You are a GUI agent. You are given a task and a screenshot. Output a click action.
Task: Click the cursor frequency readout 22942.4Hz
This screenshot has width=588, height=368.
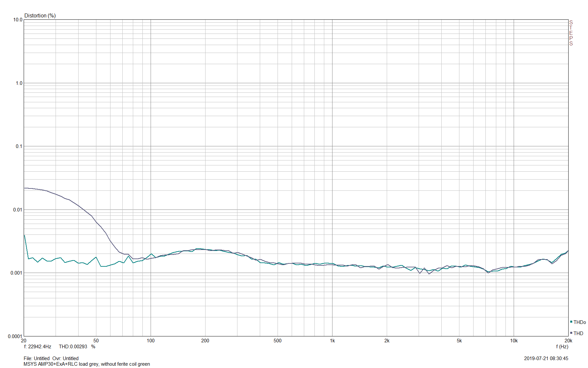pos(38,347)
